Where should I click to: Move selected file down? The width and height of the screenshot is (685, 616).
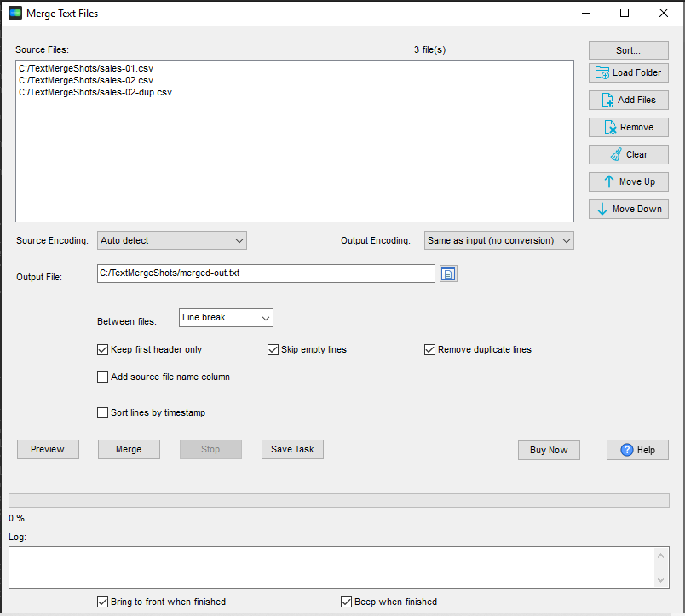coord(628,209)
